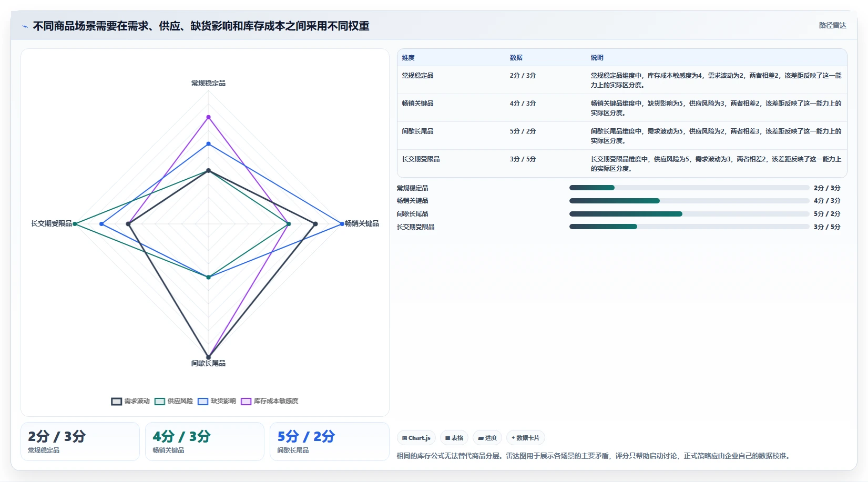Toggle the 缺货影响 legend series
The height and width of the screenshot is (482, 868).
pyautogui.click(x=217, y=401)
